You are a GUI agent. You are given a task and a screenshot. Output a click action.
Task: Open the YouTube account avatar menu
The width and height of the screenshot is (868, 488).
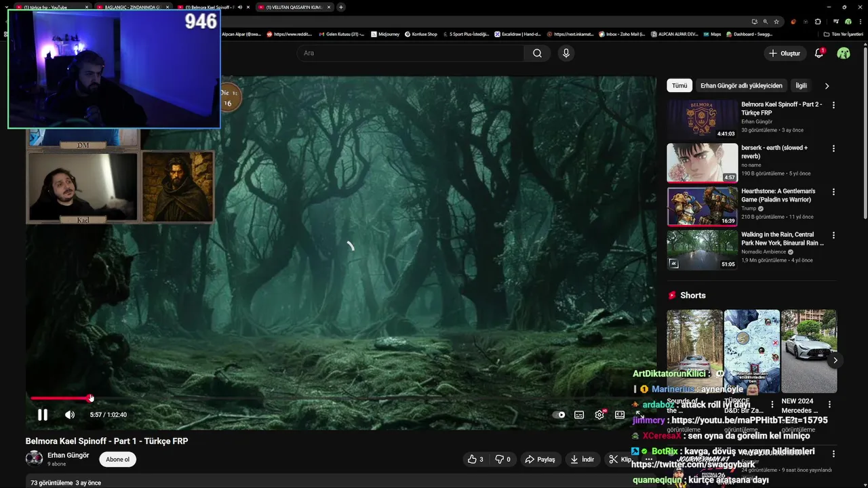(x=844, y=53)
